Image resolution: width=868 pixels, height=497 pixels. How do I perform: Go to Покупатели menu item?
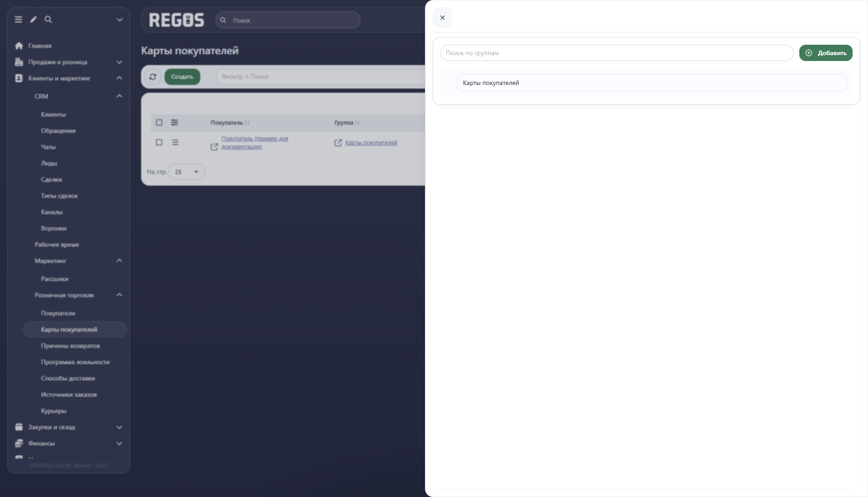point(58,313)
